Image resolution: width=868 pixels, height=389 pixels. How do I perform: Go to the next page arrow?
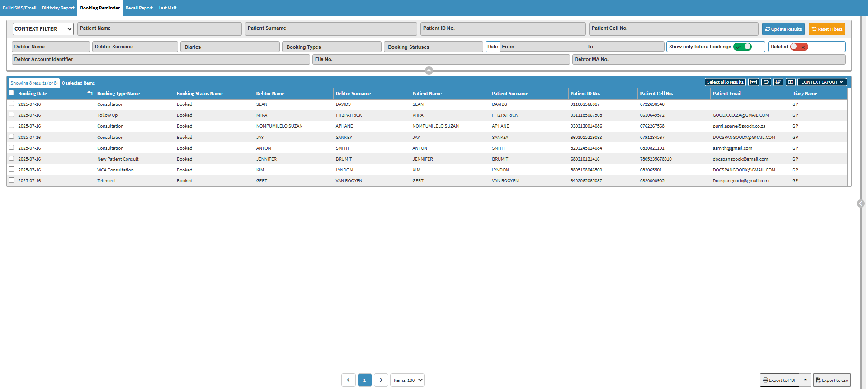381,380
